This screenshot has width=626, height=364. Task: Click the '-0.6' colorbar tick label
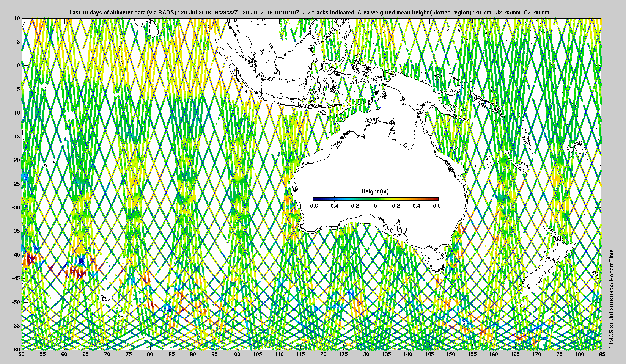click(313, 206)
